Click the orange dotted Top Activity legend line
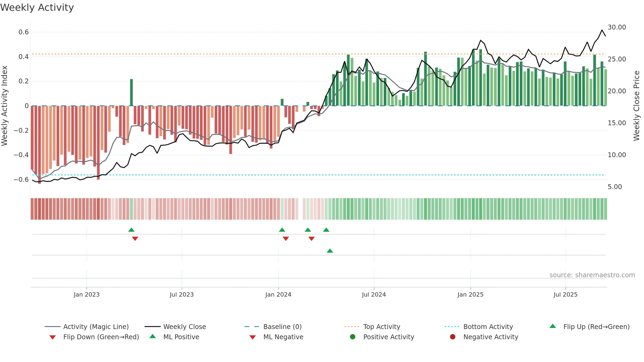The image size is (644, 362). (x=352, y=327)
